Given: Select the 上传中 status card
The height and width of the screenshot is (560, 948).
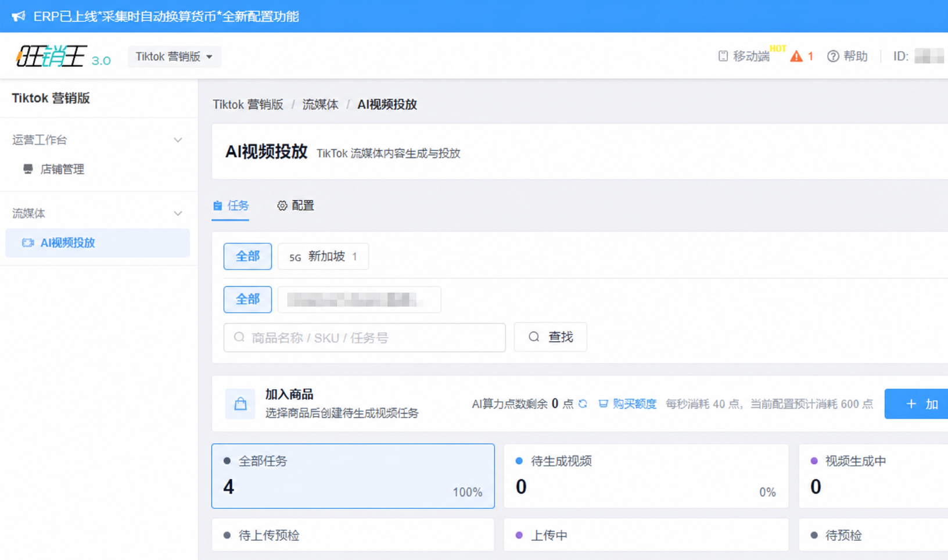Looking at the screenshot, I should 646,535.
